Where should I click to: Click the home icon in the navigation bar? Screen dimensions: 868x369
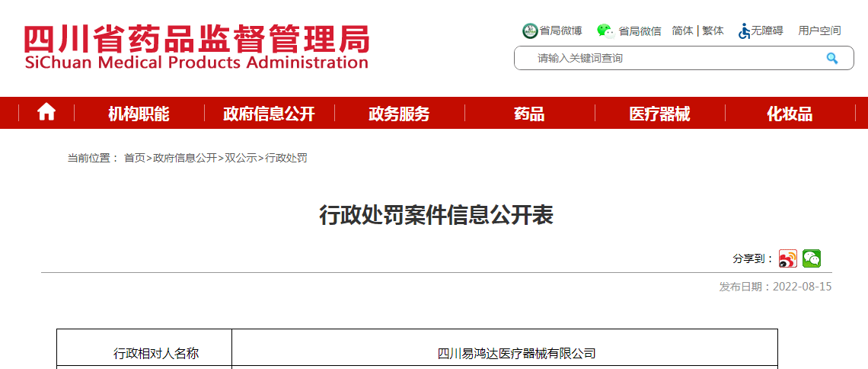[46, 113]
